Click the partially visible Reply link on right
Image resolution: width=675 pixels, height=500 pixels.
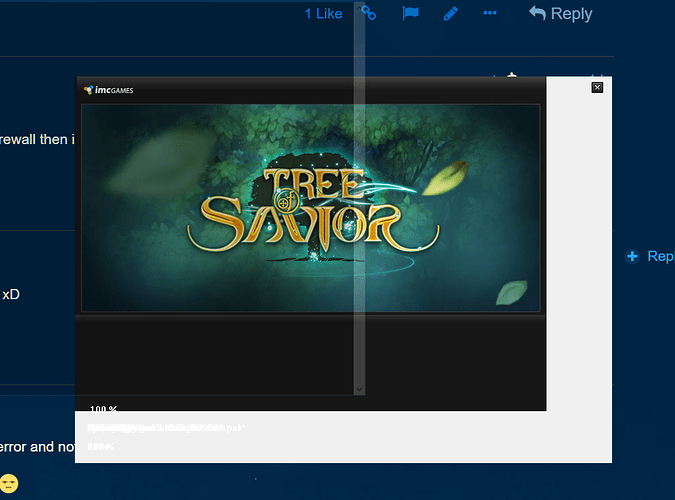pos(660,257)
